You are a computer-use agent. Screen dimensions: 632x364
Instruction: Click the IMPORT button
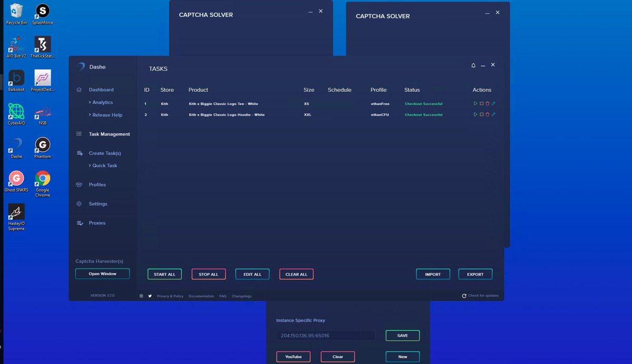(433, 274)
